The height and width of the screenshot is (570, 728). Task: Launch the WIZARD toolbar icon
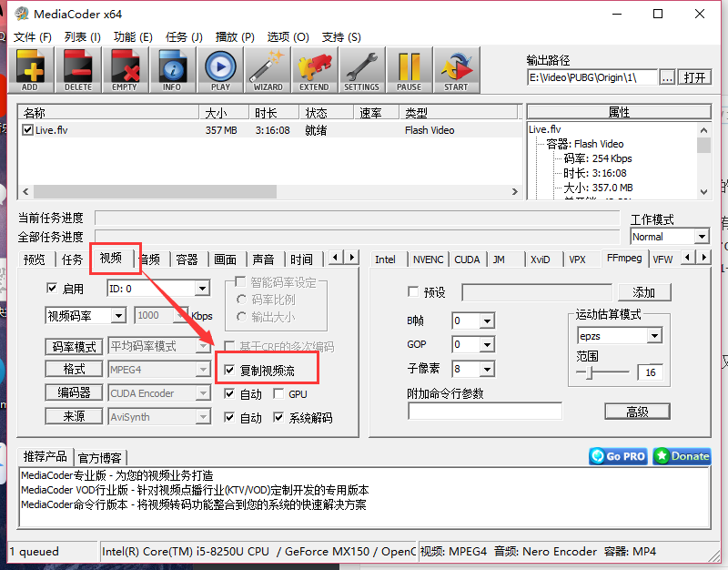(x=268, y=70)
